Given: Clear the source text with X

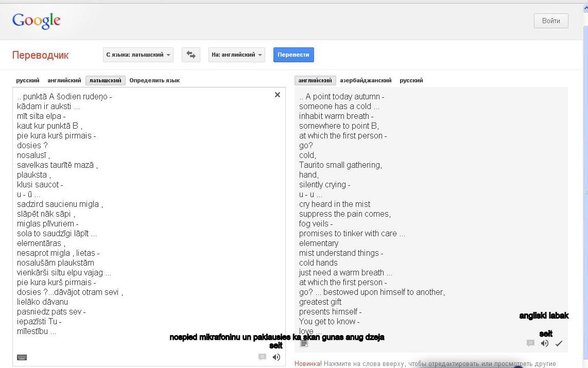Looking at the screenshot, I should (x=278, y=95).
